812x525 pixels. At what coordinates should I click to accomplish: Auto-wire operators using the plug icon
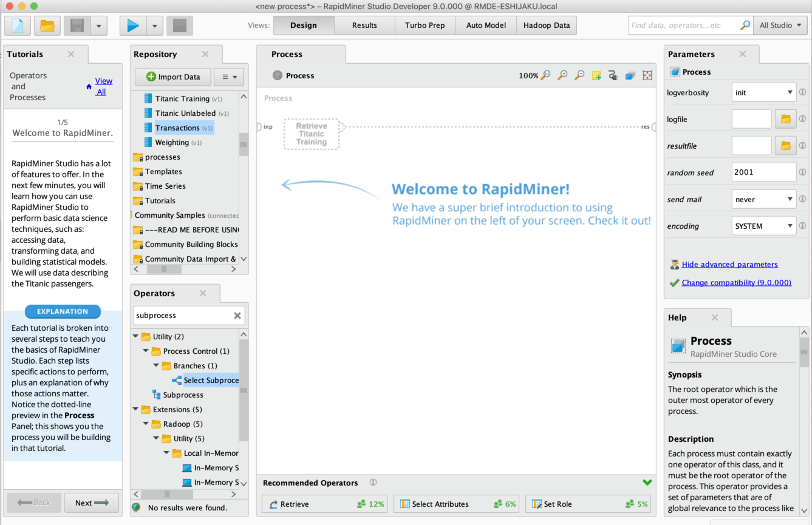[613, 75]
